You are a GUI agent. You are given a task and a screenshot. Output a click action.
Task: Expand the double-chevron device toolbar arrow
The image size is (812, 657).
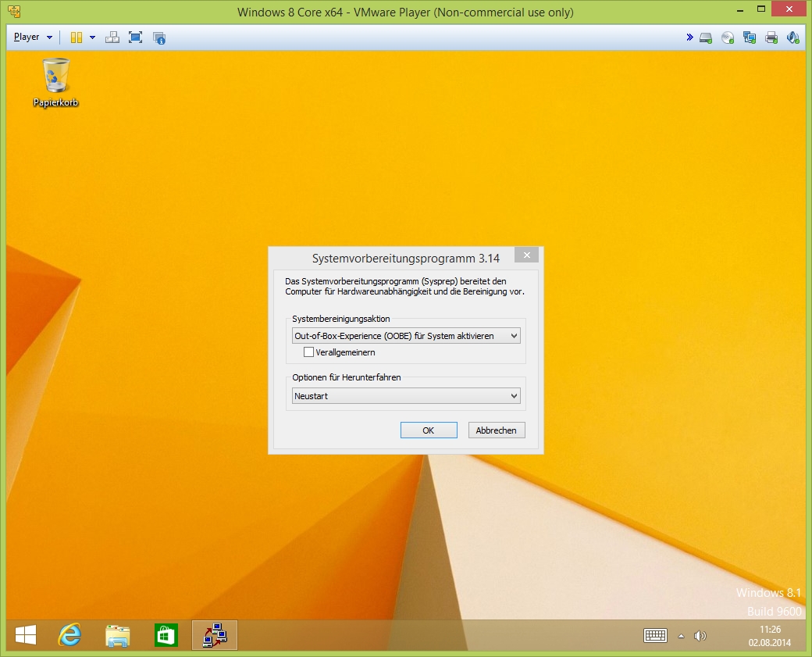click(689, 37)
